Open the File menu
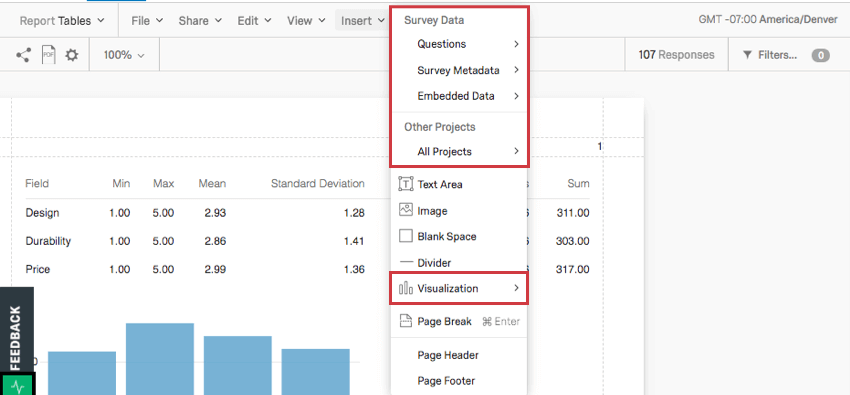This screenshot has height=395, width=850. (x=147, y=21)
